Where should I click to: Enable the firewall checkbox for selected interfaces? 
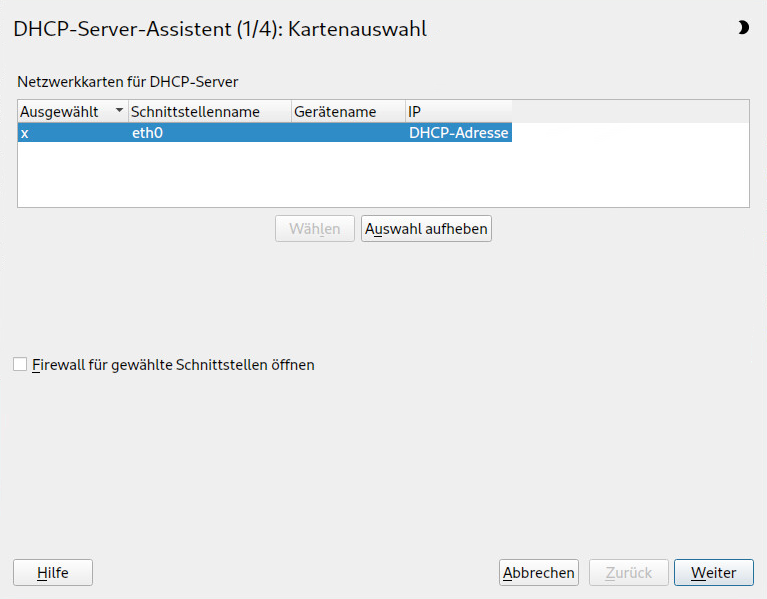pyautogui.click(x=20, y=365)
